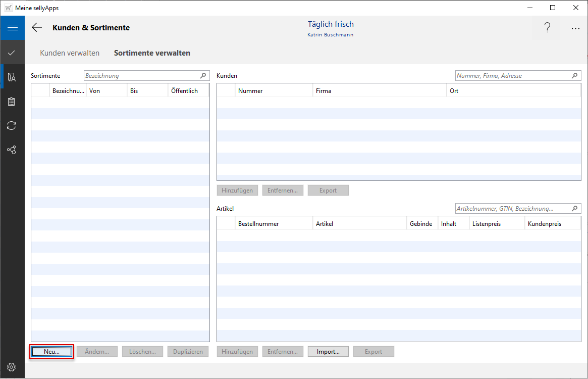
Task: Click the Neu... button
Action: (x=51, y=352)
